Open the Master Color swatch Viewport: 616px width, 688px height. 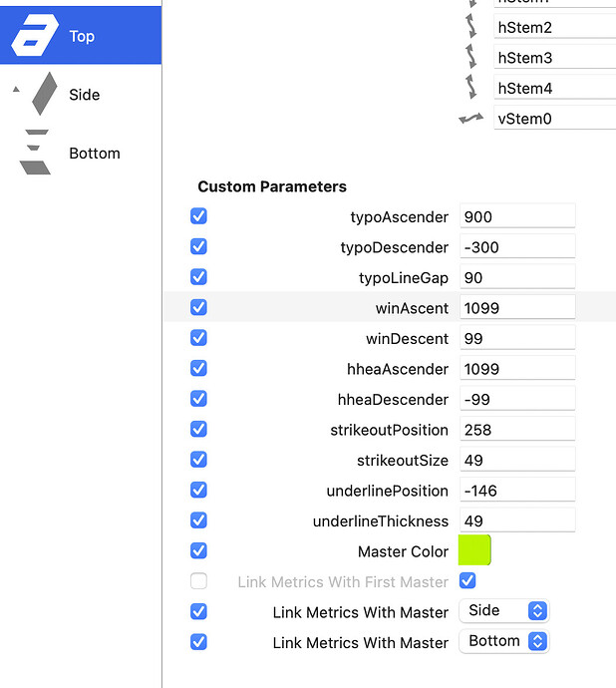[x=474, y=550]
